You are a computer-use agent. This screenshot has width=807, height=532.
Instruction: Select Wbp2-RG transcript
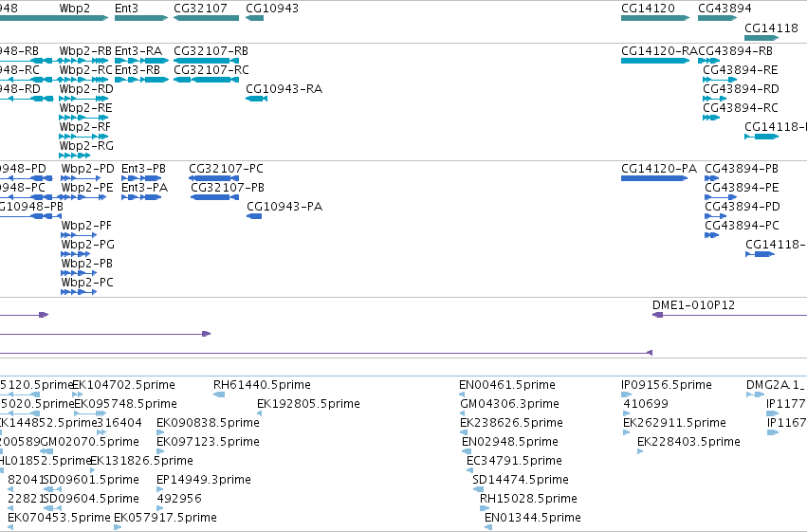pos(75,156)
